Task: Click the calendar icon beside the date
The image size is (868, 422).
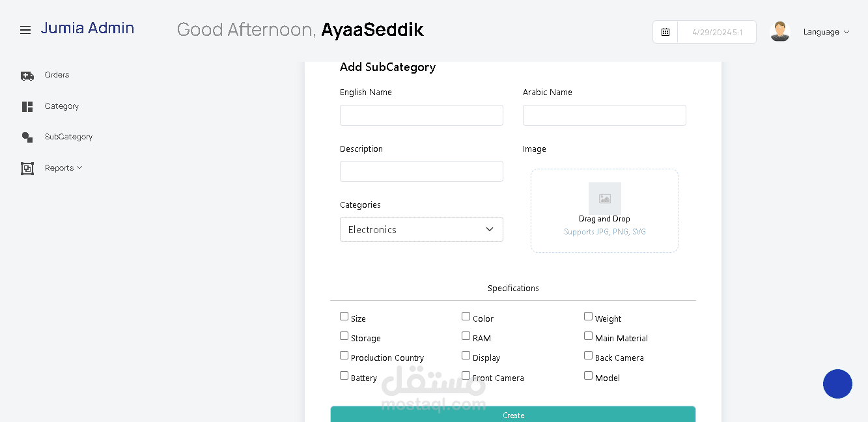Action: coord(665,32)
